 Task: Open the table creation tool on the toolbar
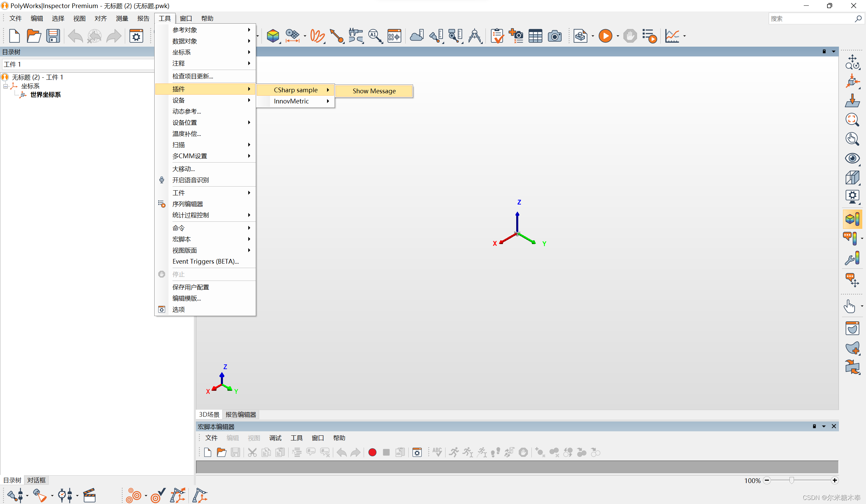[535, 36]
